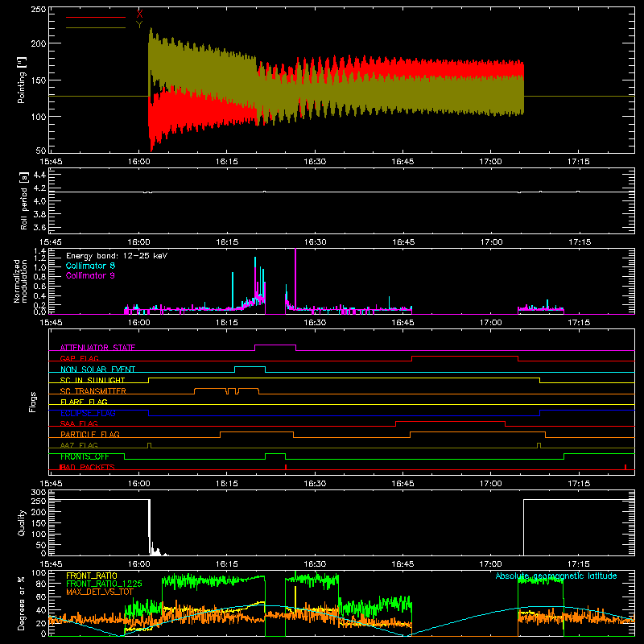Click the 'Absolute geomagnetic latitude' label

click(556, 576)
